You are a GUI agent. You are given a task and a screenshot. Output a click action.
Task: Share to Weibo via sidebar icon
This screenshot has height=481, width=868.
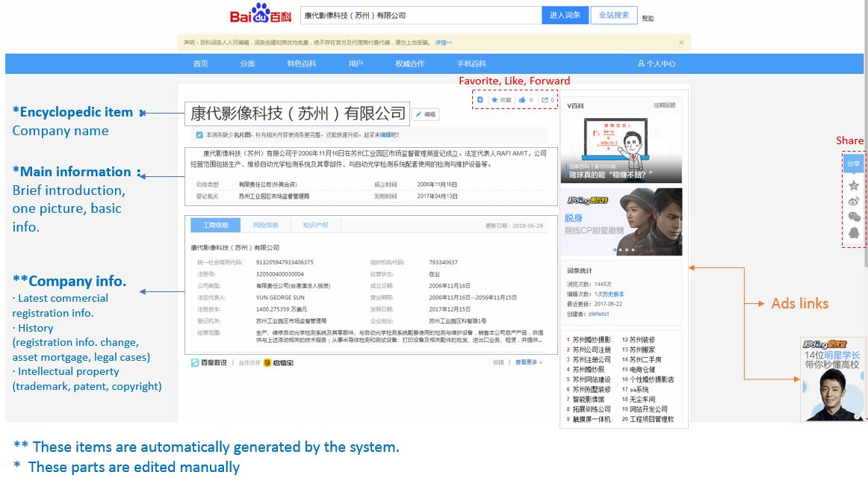pyautogui.click(x=854, y=201)
